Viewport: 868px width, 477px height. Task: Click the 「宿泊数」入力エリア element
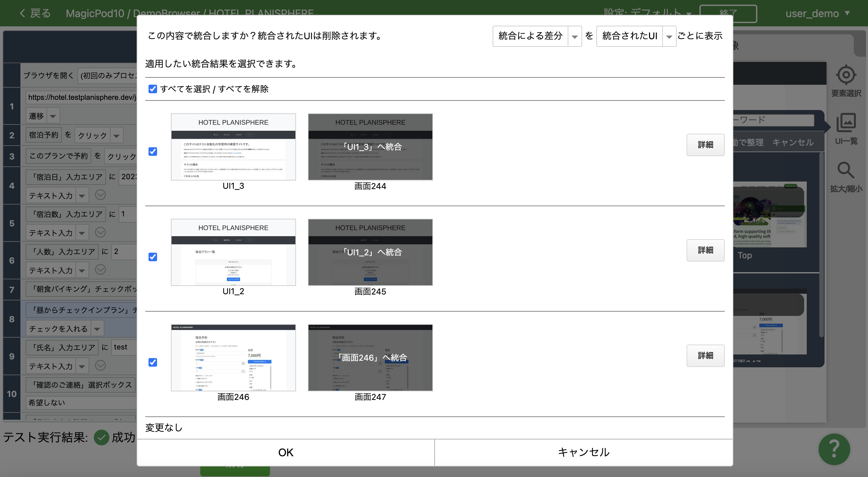[x=66, y=214]
